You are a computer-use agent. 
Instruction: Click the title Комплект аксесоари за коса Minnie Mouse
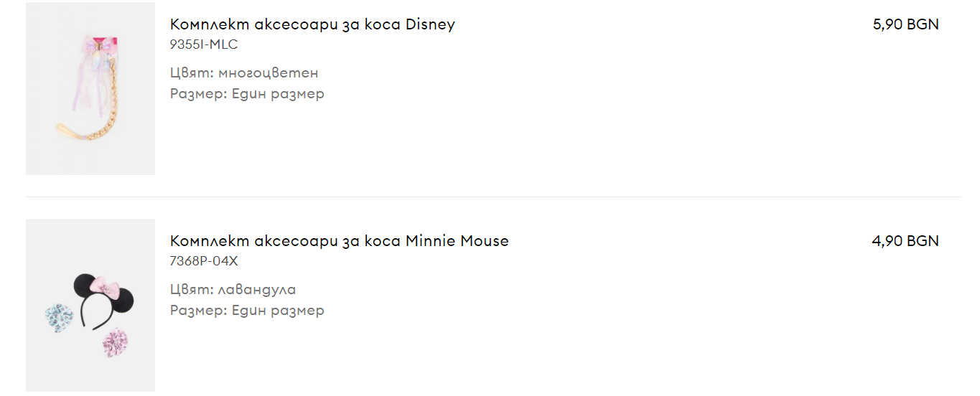click(x=339, y=241)
